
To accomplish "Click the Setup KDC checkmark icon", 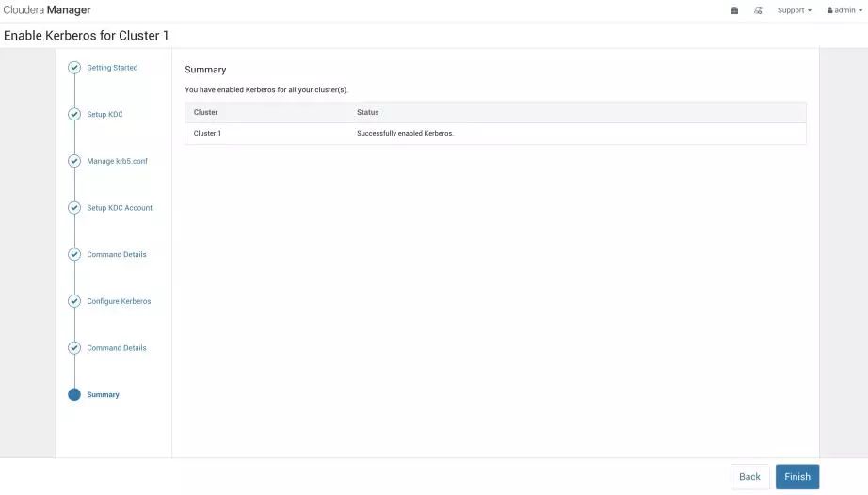I will pos(74,114).
